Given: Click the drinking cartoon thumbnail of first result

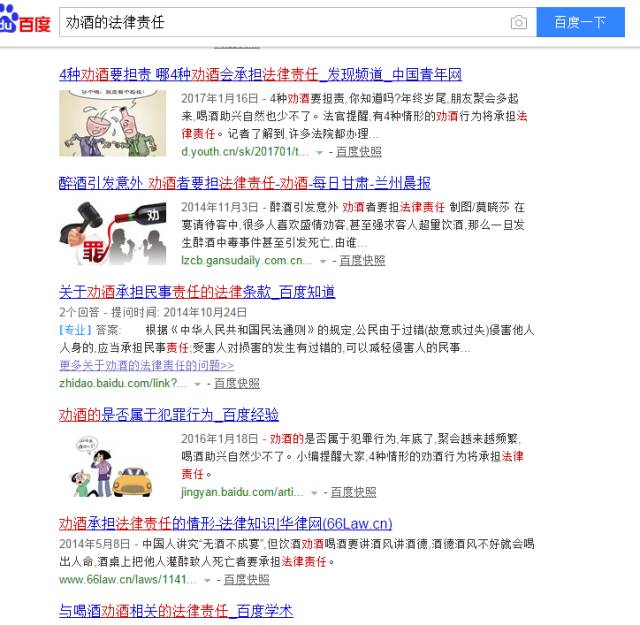Looking at the screenshot, I should point(113,123).
